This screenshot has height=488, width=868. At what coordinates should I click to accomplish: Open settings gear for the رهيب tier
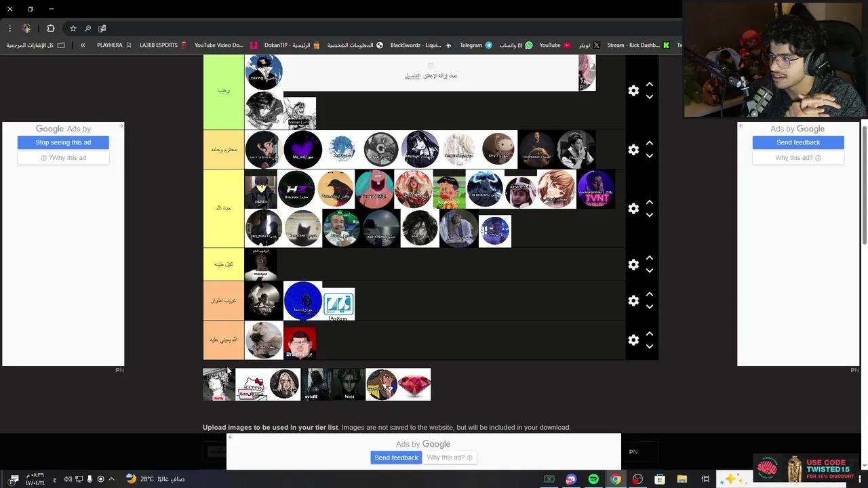click(633, 91)
